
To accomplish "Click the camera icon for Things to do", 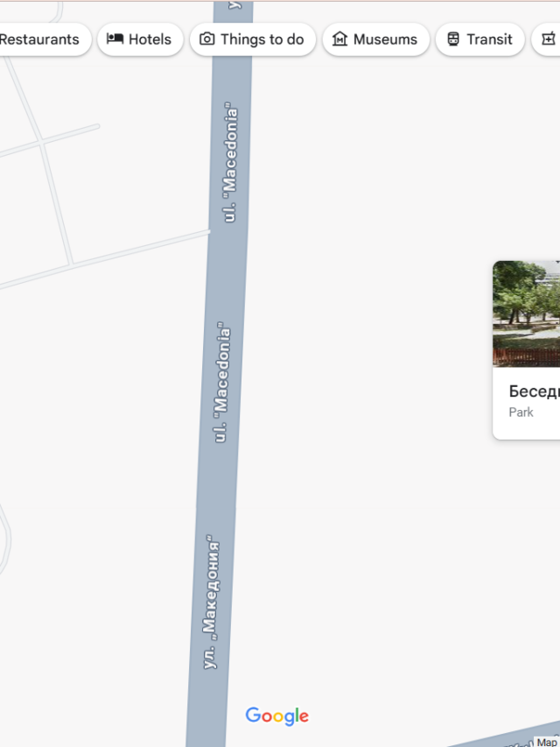I will [x=206, y=39].
